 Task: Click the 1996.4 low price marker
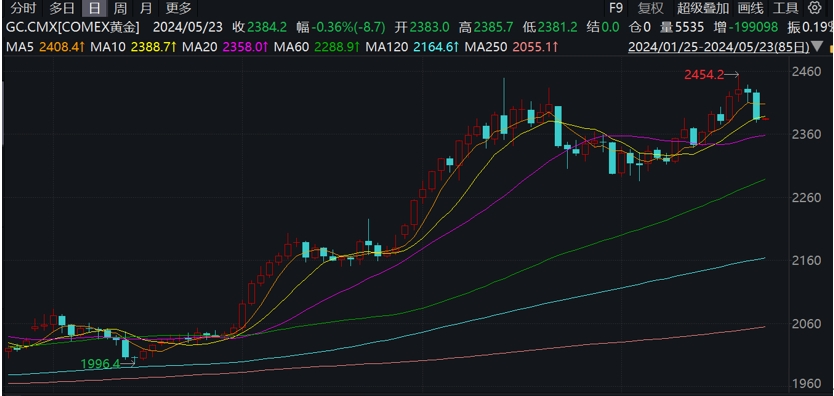coord(101,364)
